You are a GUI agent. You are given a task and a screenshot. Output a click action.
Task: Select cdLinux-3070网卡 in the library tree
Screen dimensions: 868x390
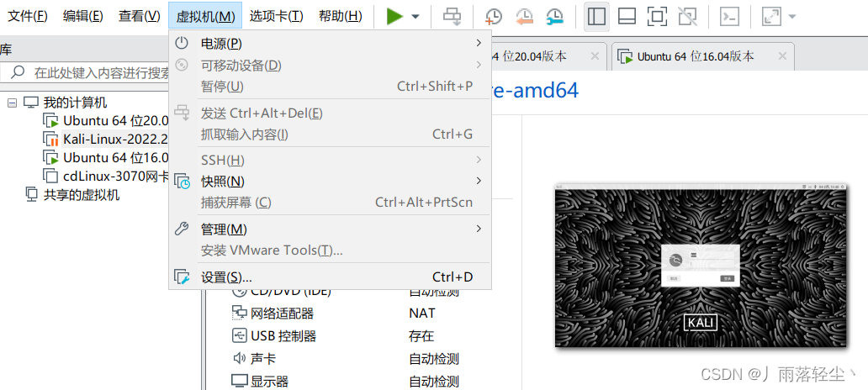tap(115, 177)
